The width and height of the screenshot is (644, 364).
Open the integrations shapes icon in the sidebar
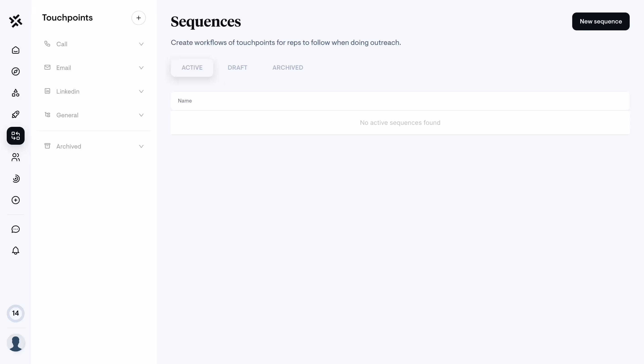15,93
